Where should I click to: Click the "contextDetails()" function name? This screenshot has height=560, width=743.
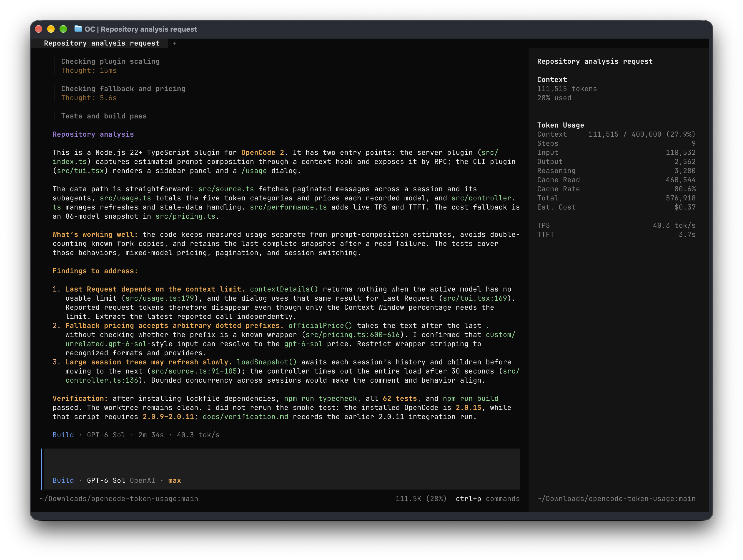[x=284, y=289]
